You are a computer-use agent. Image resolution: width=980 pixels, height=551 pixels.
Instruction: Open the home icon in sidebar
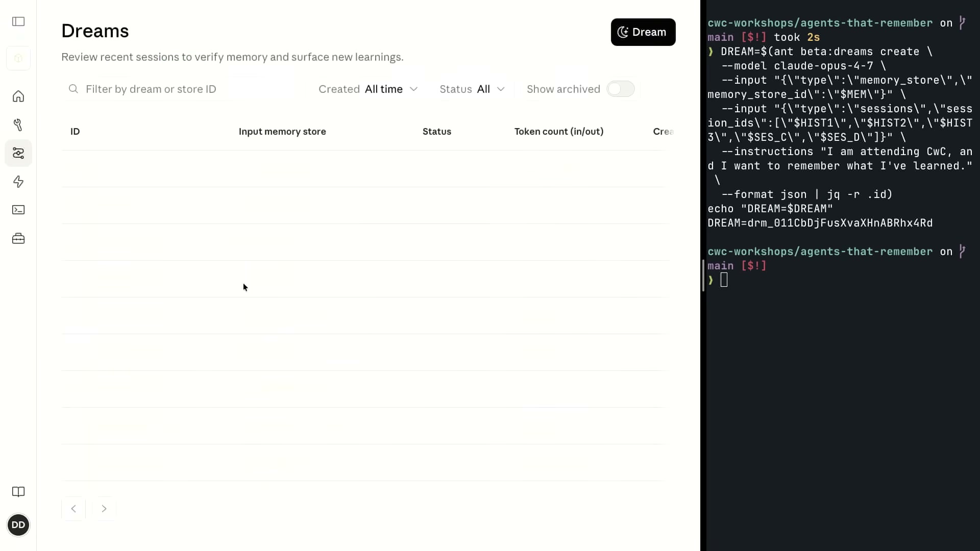[18, 96]
